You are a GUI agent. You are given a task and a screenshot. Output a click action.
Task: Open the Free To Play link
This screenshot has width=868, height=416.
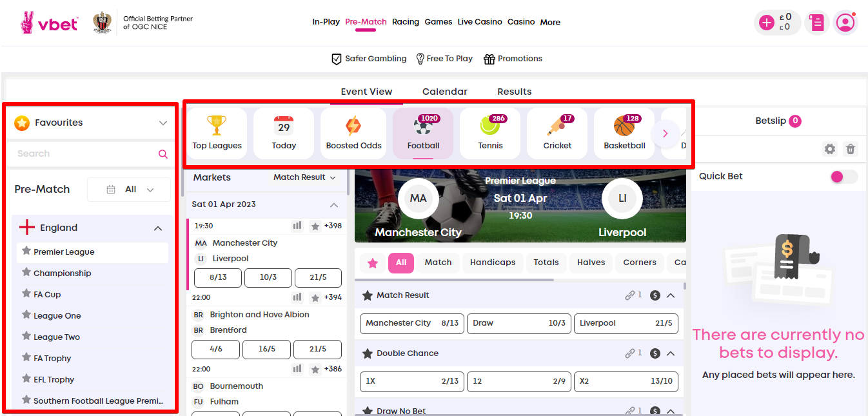444,59
